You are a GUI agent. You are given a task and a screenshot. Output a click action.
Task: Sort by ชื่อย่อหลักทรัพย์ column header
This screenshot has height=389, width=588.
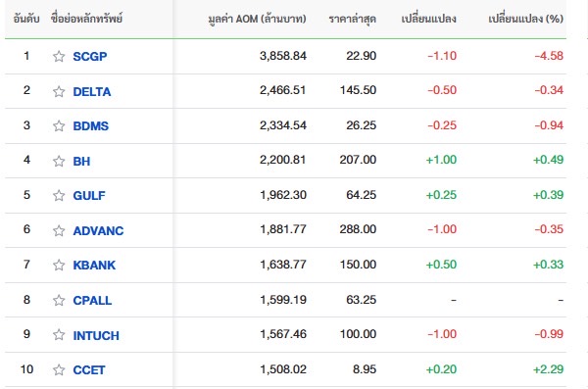86,18
